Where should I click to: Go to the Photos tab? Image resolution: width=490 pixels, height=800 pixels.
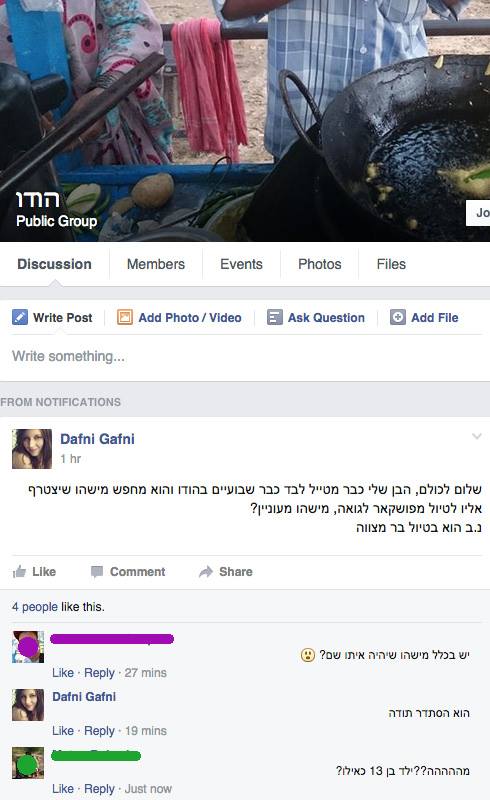click(320, 264)
